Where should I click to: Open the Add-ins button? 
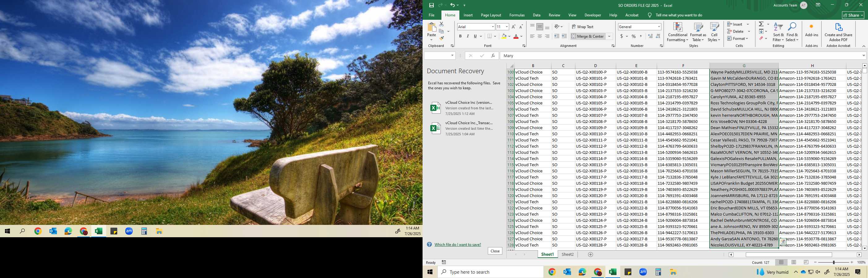point(811,30)
